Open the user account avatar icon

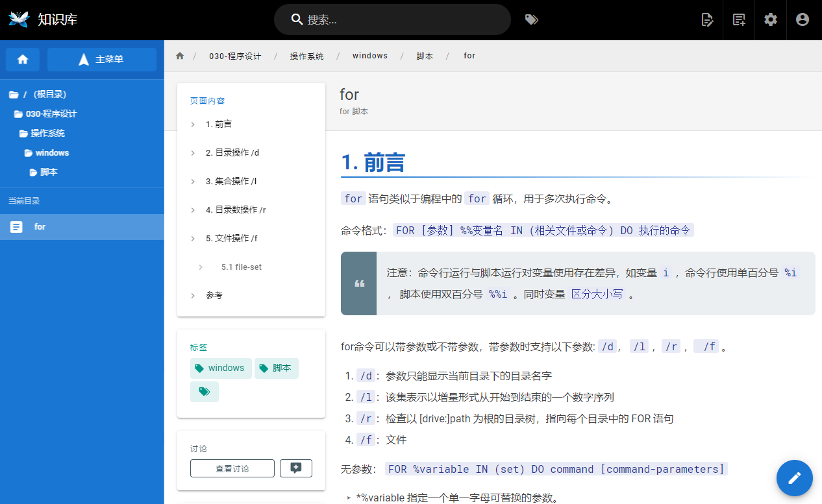coord(803,19)
